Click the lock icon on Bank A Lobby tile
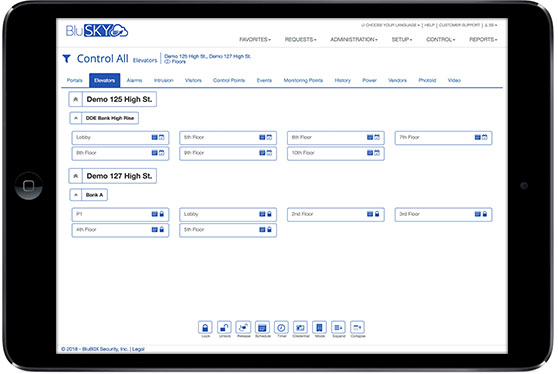The image size is (558, 374). (x=269, y=214)
